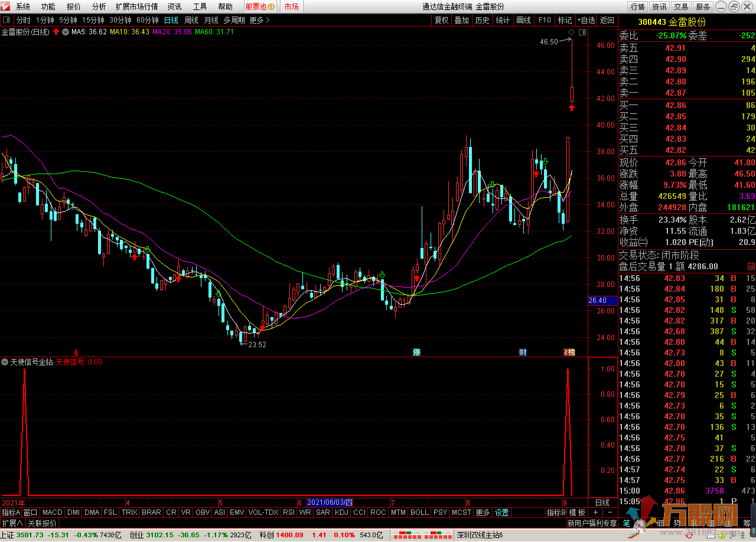Viewport: 756px width, 542px height.
Task: Open the 报价 menu
Action: click(74, 6)
